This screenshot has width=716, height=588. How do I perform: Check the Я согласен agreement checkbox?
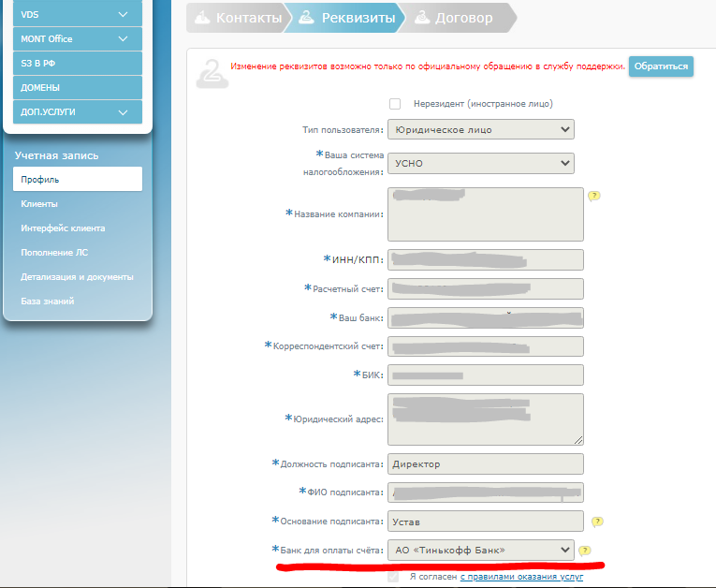tap(393, 576)
